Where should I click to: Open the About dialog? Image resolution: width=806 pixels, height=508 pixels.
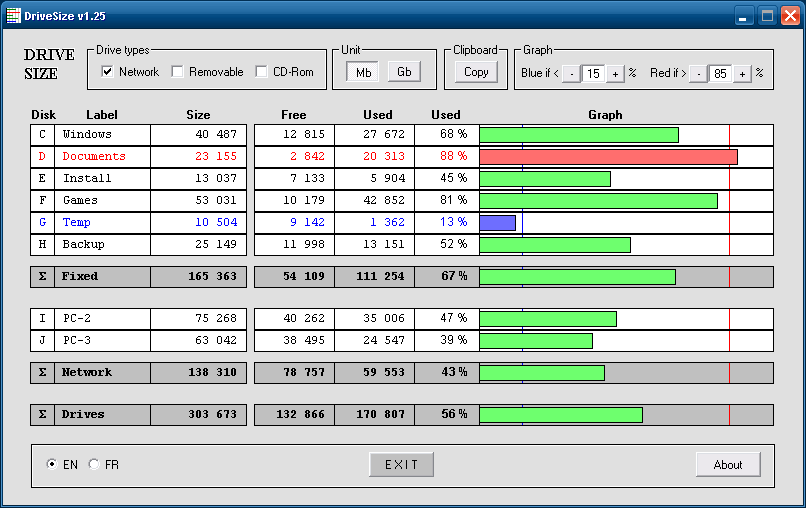point(728,464)
